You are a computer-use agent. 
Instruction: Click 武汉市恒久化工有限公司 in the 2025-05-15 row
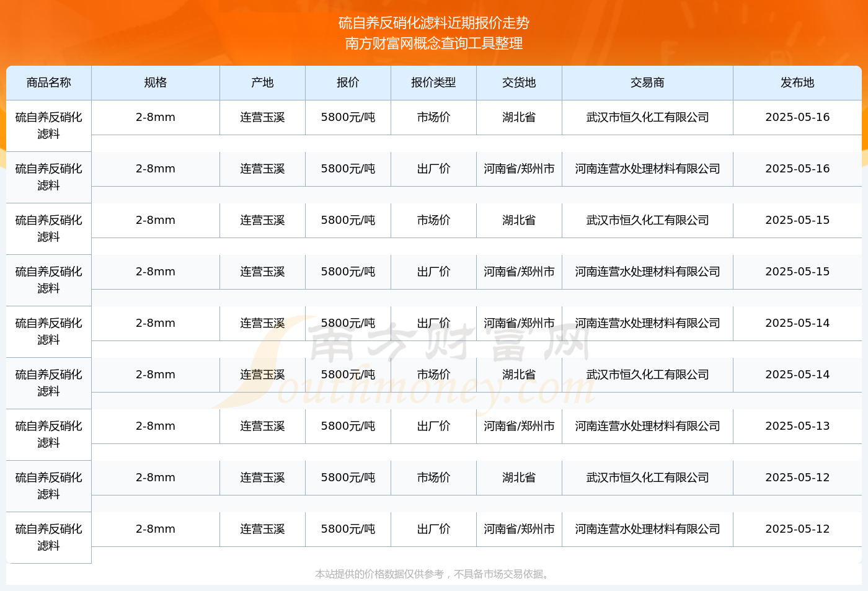point(648,220)
